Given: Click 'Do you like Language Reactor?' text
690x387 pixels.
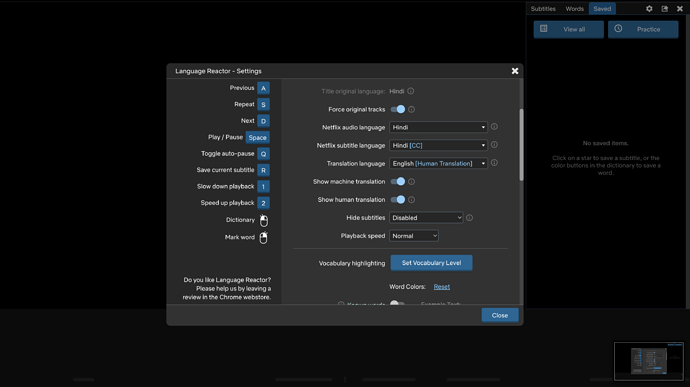Looking at the screenshot, I should pyautogui.click(x=227, y=280).
